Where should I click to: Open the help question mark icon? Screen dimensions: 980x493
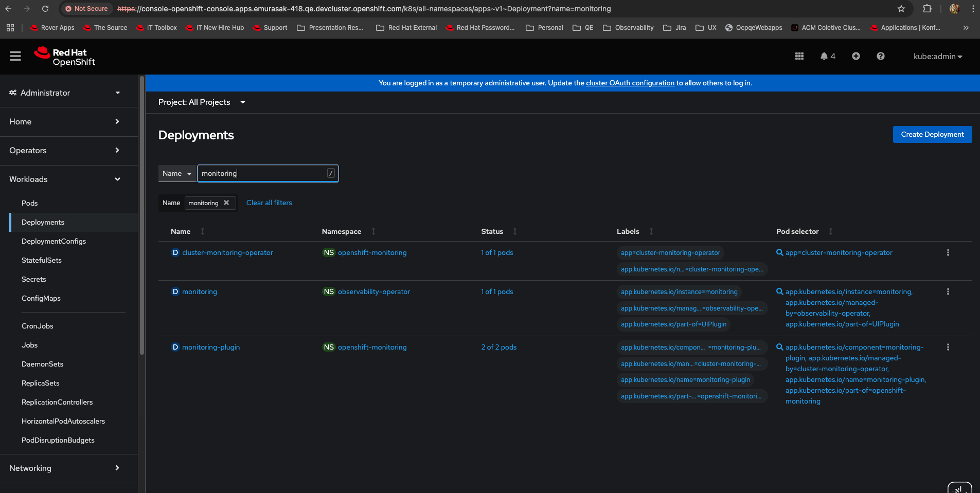(880, 57)
